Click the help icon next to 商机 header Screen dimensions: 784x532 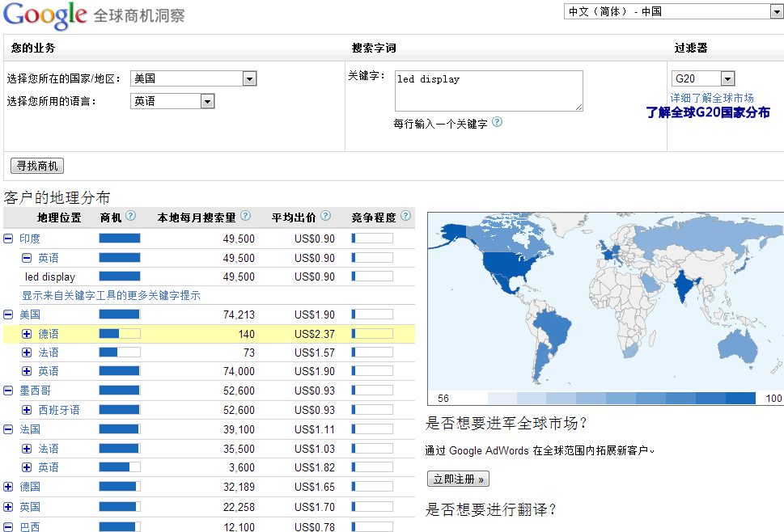coord(130,216)
